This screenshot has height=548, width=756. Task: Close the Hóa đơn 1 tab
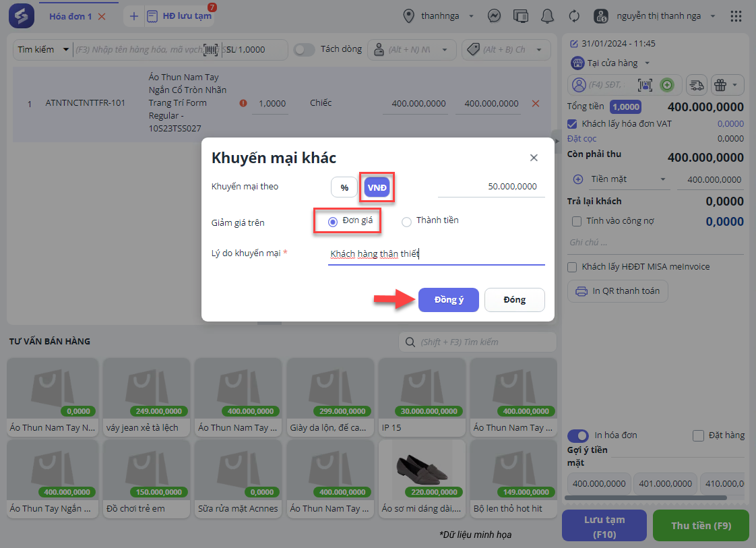(102, 16)
